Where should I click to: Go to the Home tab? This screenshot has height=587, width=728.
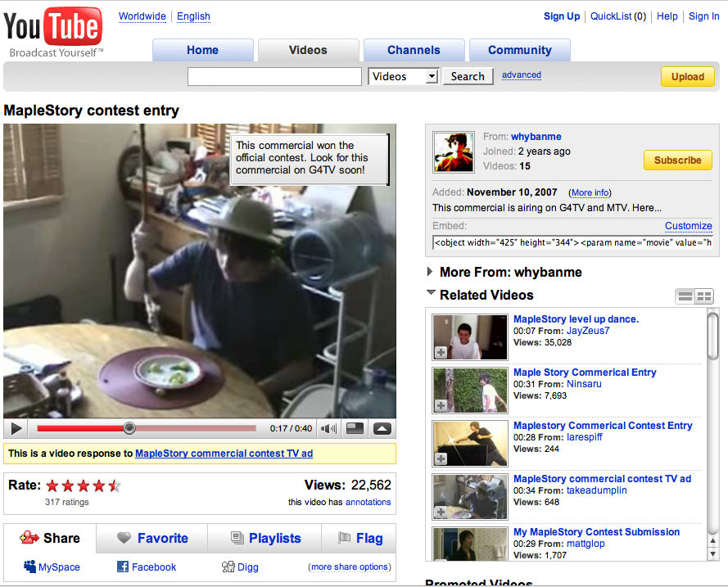coord(203,50)
